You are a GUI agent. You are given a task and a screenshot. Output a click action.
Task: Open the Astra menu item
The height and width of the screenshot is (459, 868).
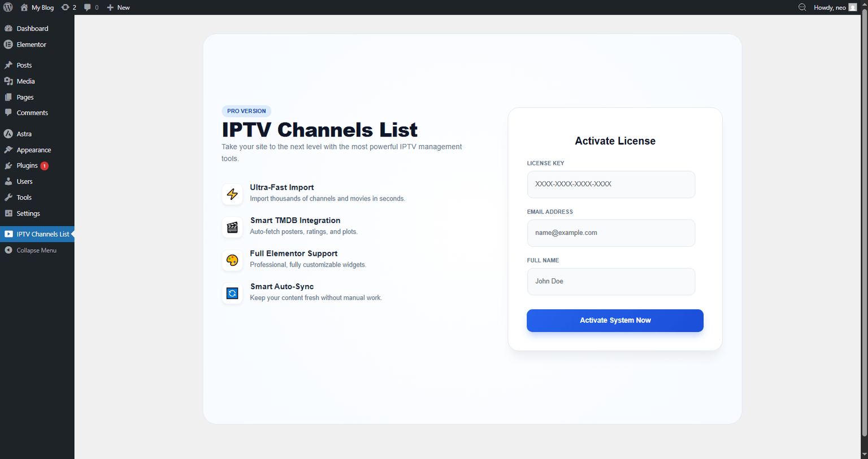37,134
